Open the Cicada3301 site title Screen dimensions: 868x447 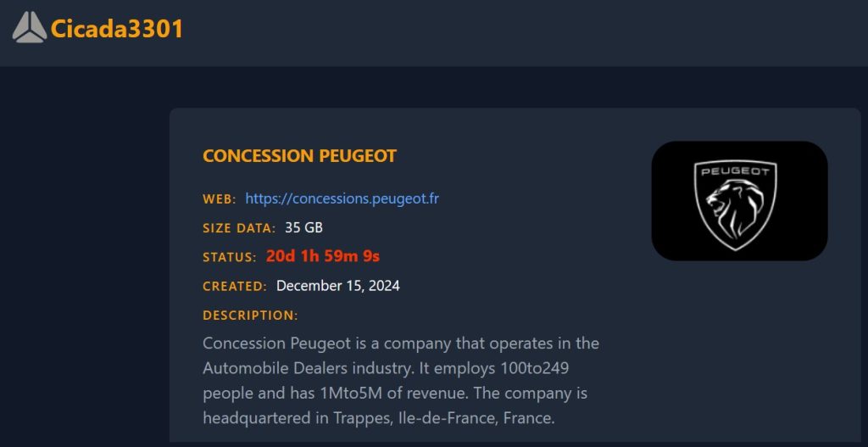[x=116, y=29]
